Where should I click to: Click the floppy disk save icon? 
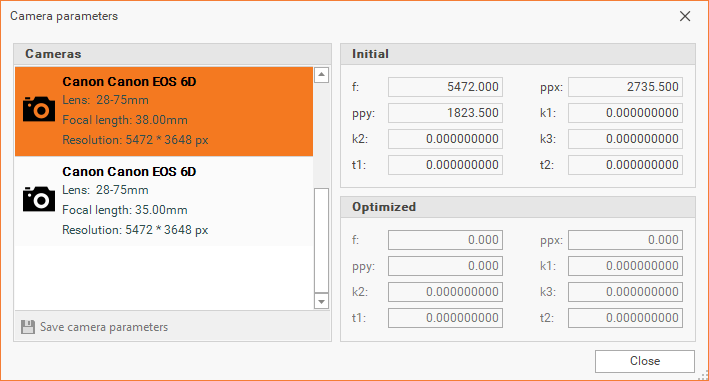28,327
